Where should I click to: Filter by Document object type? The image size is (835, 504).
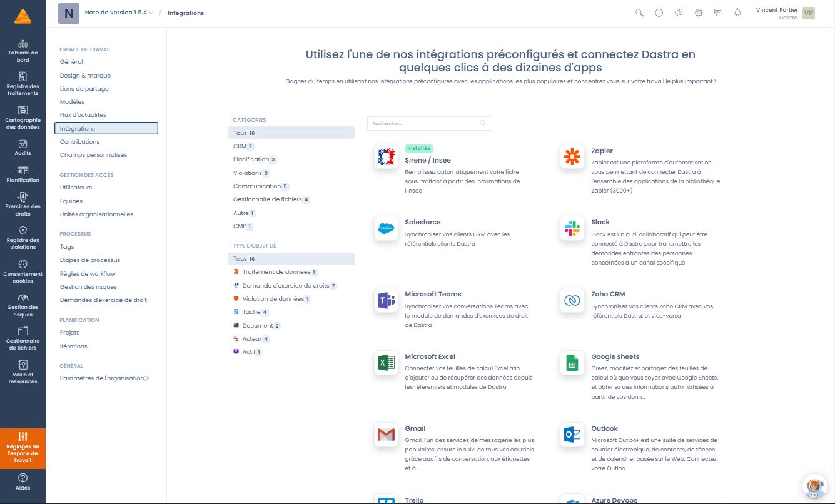pyautogui.click(x=256, y=326)
